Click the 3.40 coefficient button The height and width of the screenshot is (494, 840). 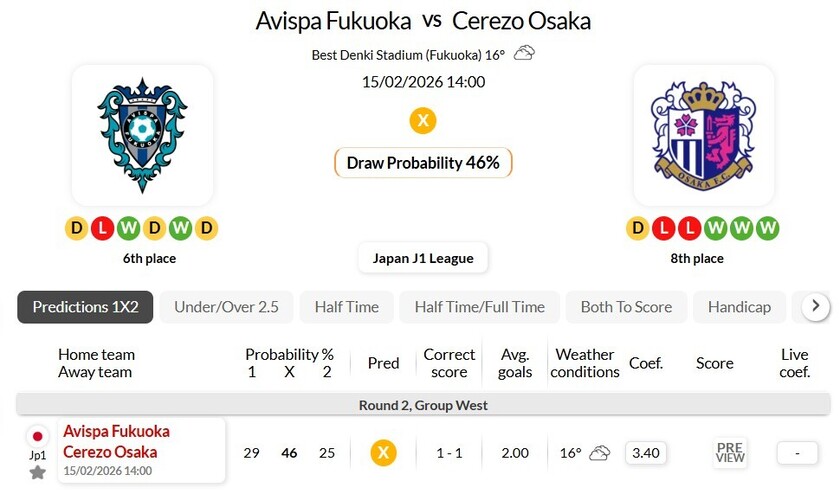[x=646, y=453]
